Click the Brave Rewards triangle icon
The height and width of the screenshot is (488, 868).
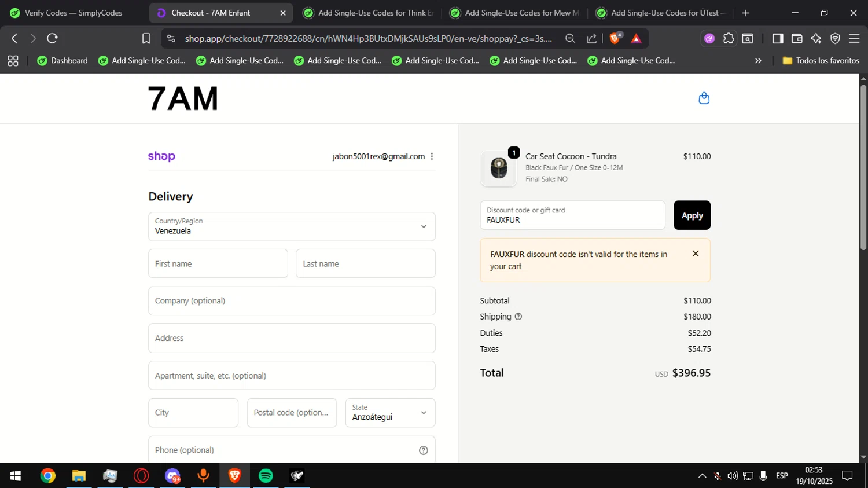[636, 38]
